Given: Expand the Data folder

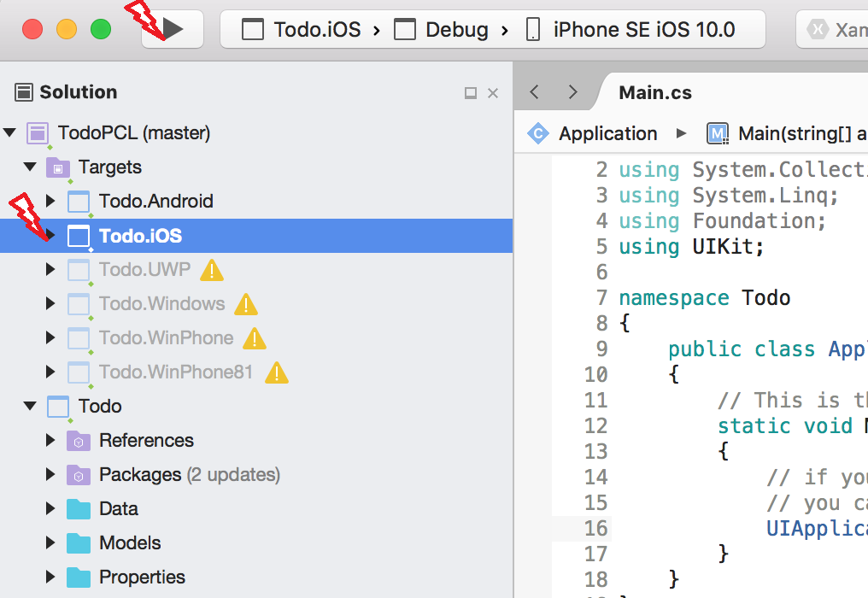Looking at the screenshot, I should pyautogui.click(x=50, y=508).
